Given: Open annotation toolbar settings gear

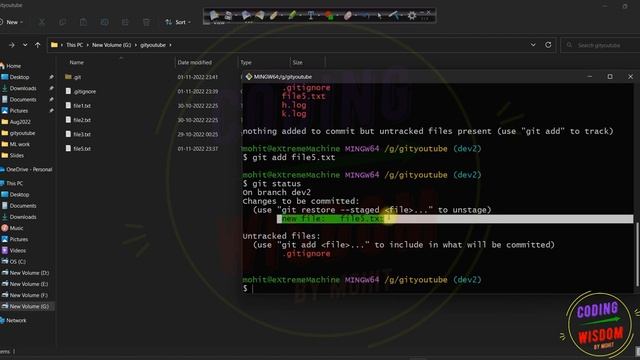Looking at the screenshot, I should click(x=412, y=16).
